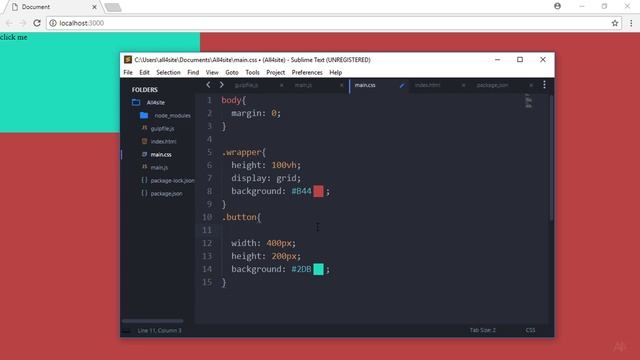Open package.json from the sidebar
Screen dimensions: 640x360
(x=167, y=193)
